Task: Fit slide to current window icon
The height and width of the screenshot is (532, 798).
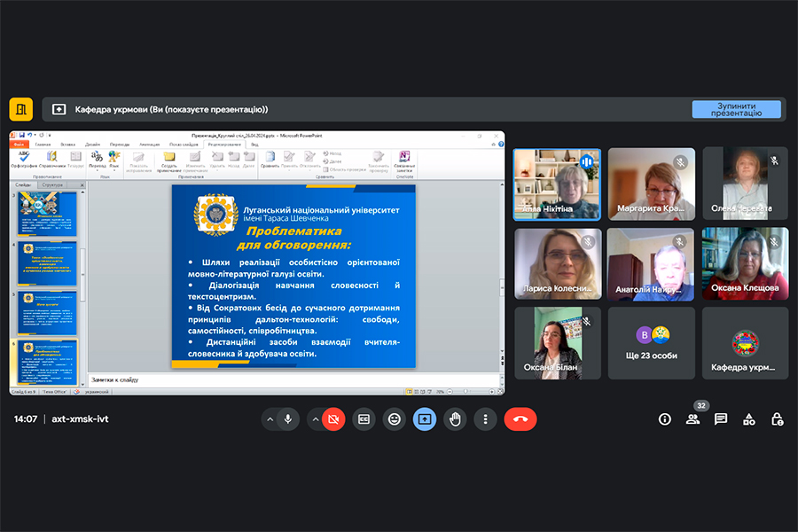Action: 500,392
